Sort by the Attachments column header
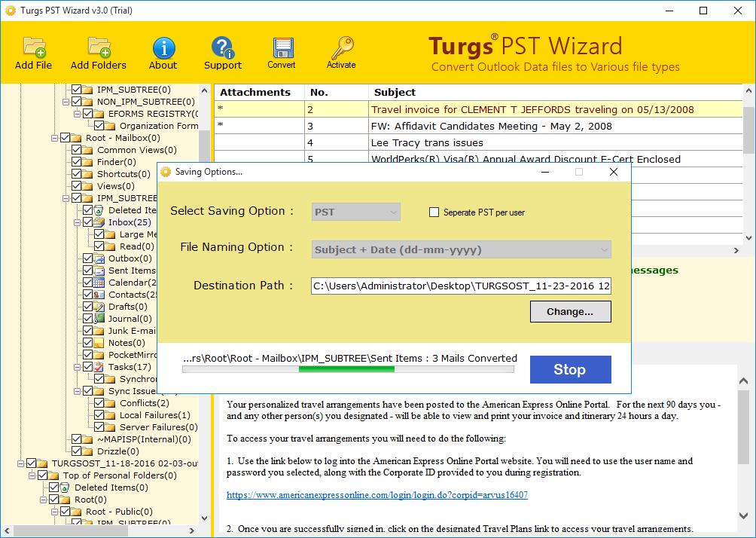This screenshot has height=538, width=756. tap(259, 92)
